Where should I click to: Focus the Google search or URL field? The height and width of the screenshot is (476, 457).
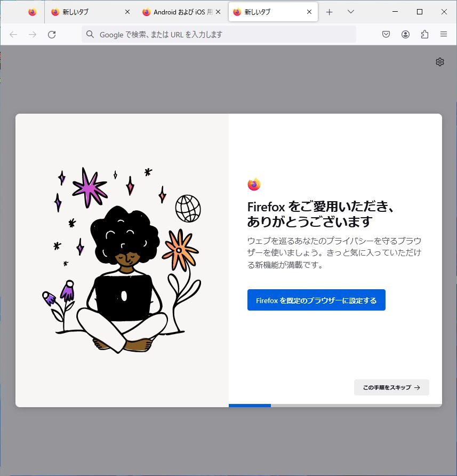pos(219,34)
